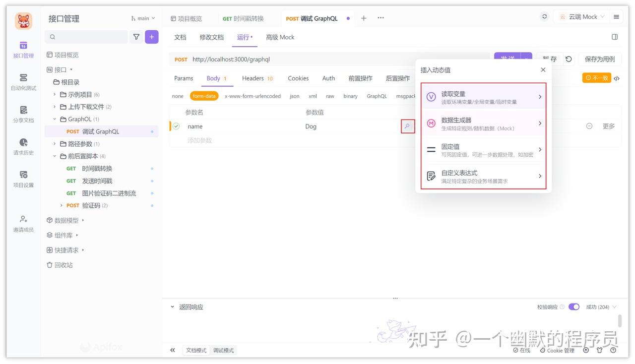Viewport: 635px width, 364px height.
Task: Disable the 校验响应 response validation toggle
Action: click(573, 306)
